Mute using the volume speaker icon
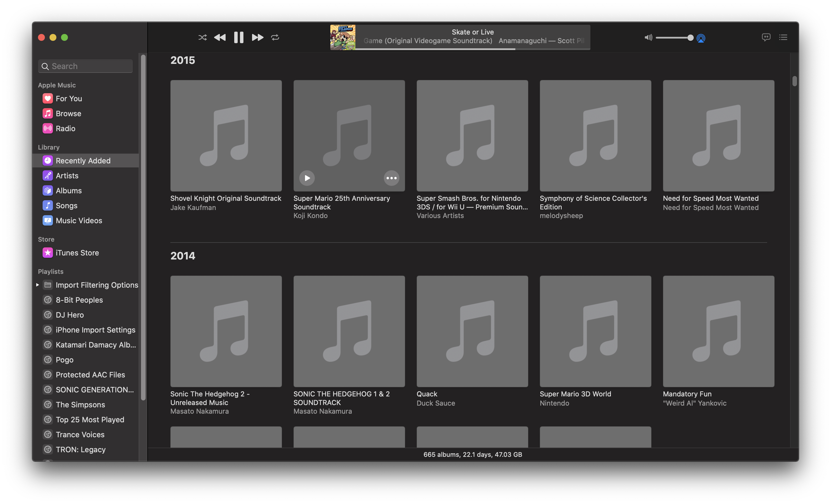This screenshot has height=504, width=831. (648, 37)
